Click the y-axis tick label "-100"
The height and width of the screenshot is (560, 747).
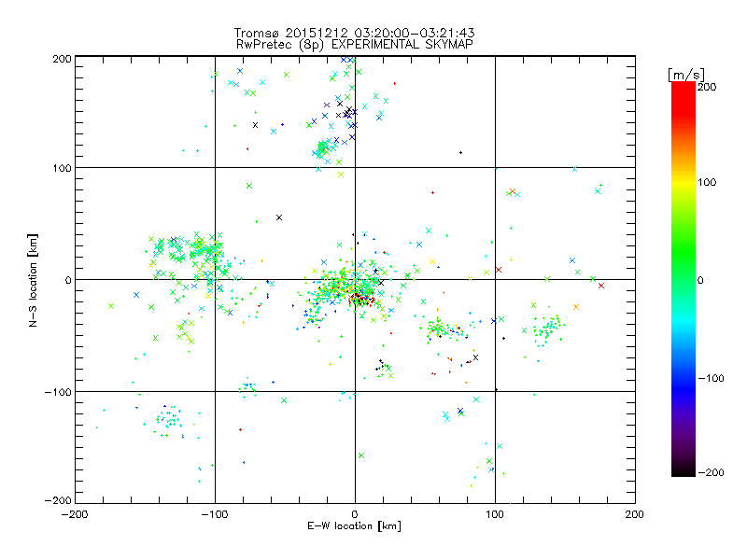[x=58, y=392]
